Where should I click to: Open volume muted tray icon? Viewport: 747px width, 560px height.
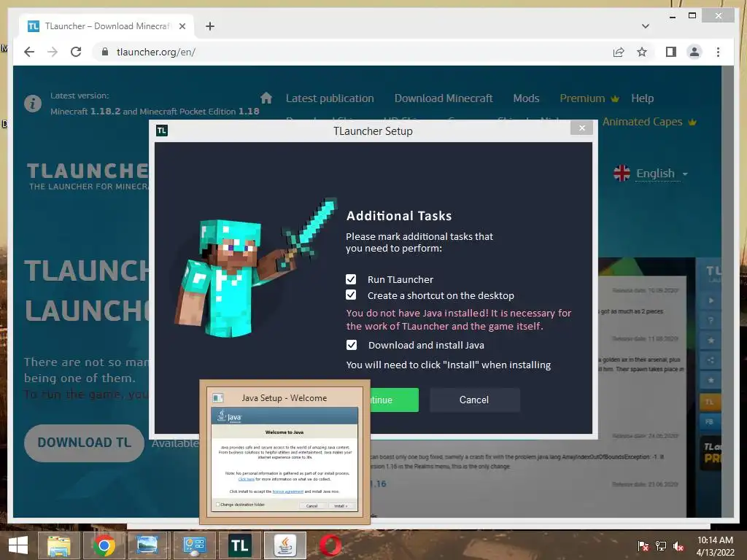[x=678, y=545]
